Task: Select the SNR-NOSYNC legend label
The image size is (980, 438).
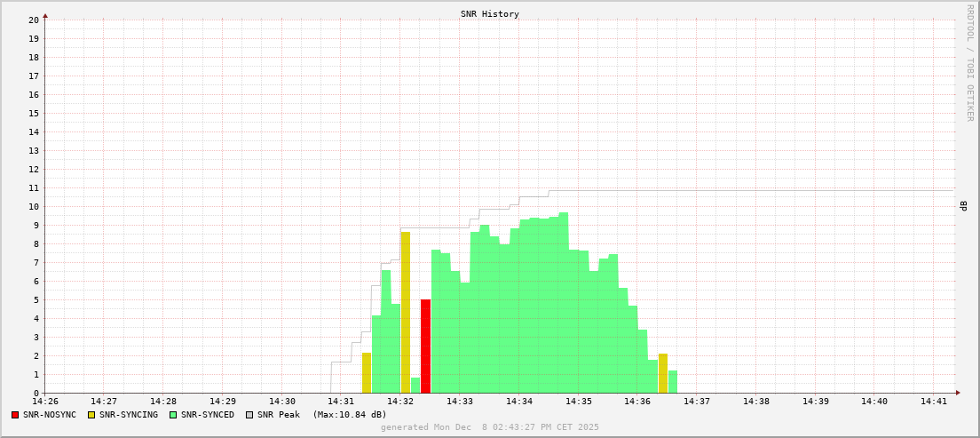Action: 50,415
